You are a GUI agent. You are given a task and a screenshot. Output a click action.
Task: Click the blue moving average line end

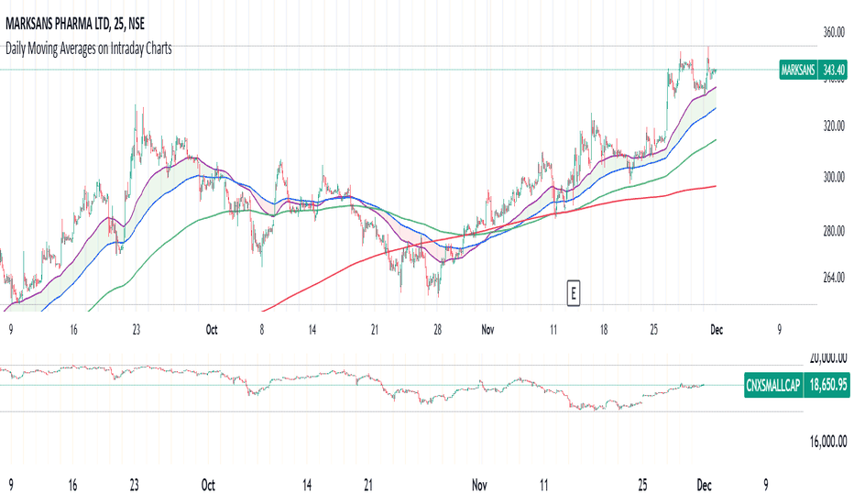(x=715, y=109)
